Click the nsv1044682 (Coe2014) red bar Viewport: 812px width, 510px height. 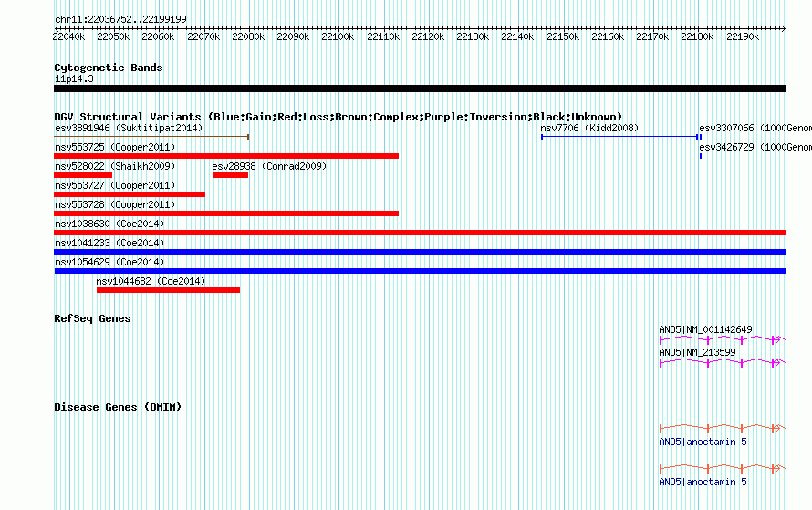[x=168, y=290]
